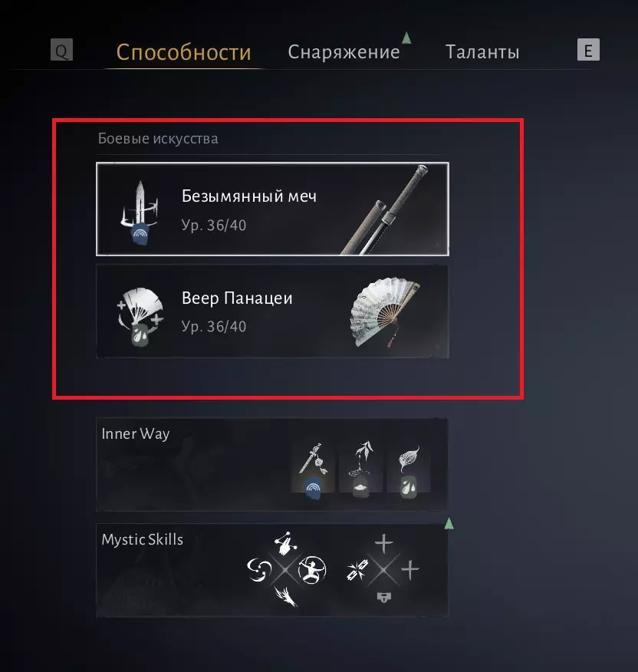Screen dimensions: 638x672
Task: Select the Безымянный меч martial art card
Action: tap(272, 209)
